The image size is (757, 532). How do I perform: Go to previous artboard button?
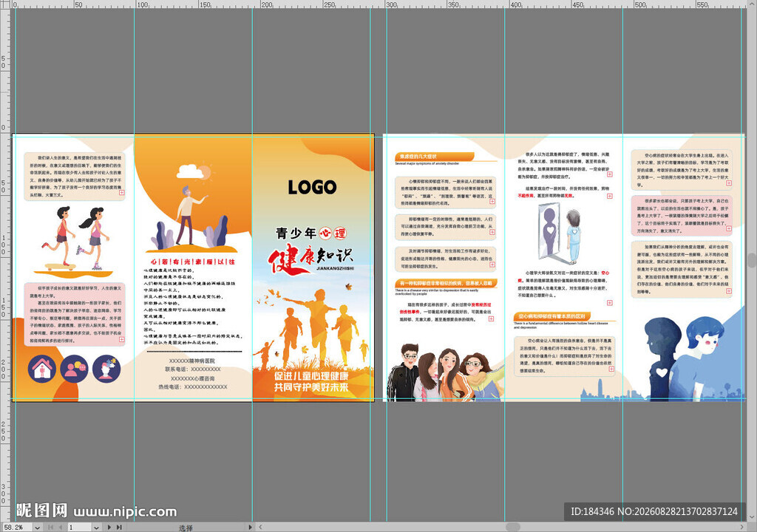60,528
